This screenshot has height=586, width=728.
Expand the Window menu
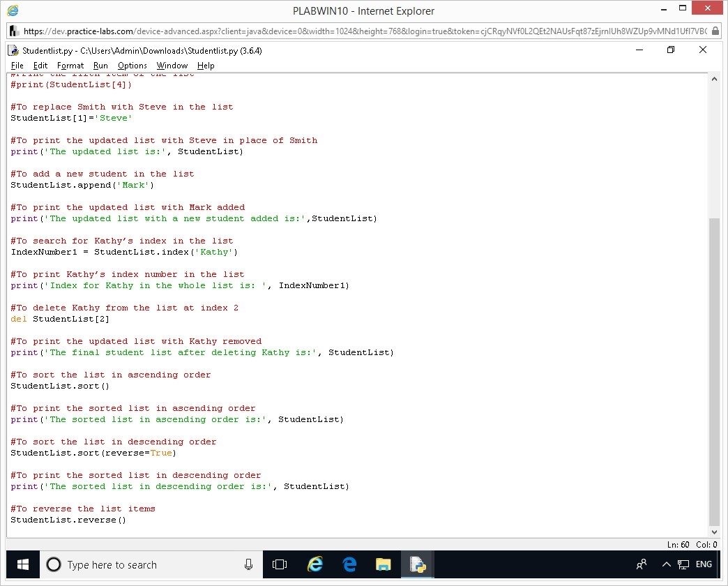172,66
